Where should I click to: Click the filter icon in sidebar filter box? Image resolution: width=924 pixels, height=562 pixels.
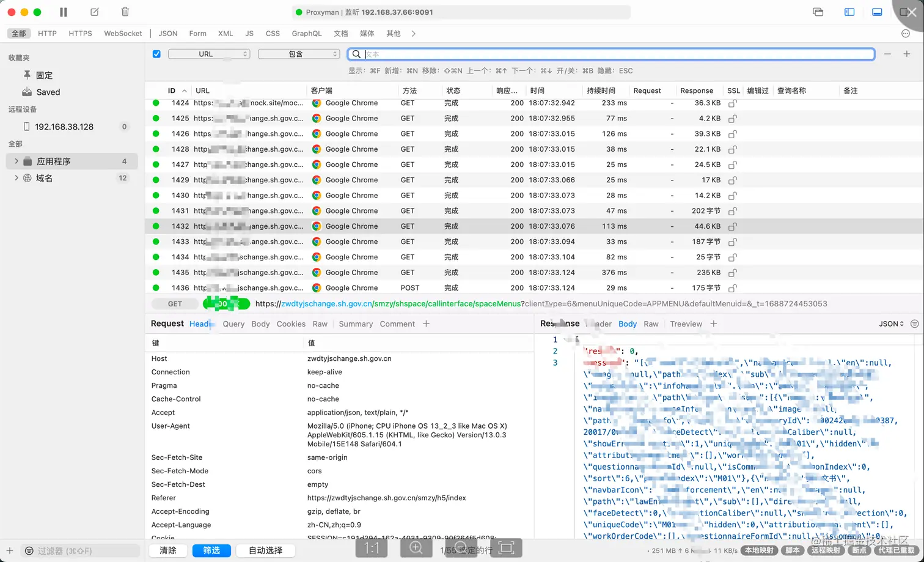29,551
